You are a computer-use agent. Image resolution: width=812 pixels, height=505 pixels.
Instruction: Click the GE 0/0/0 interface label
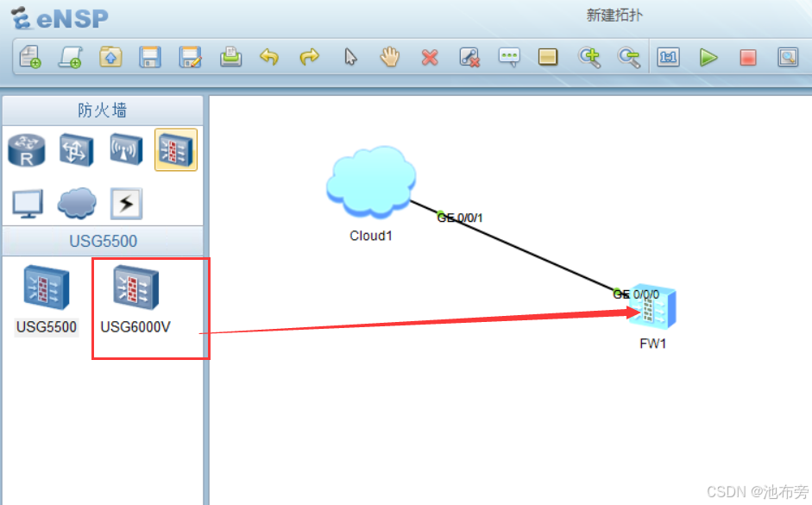point(636,294)
